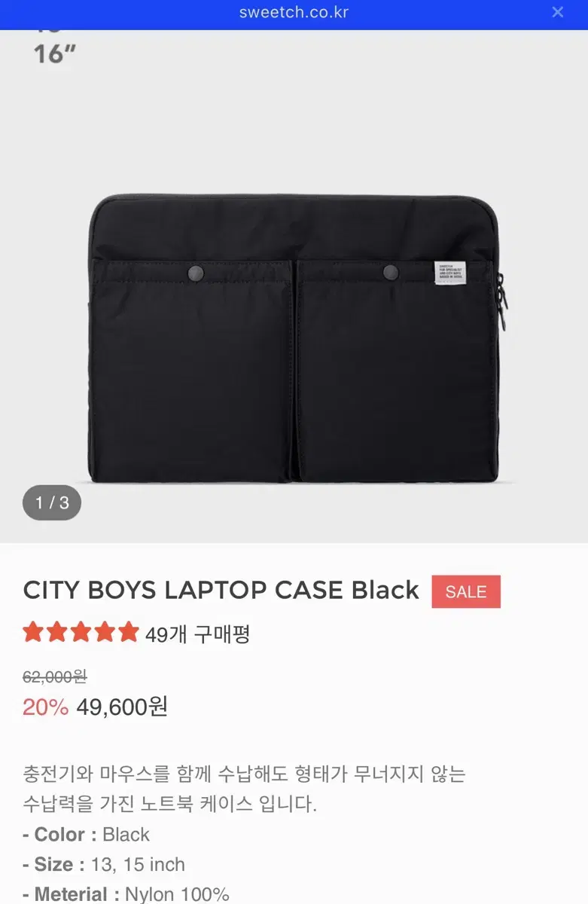588x904 pixels.
Task: Open the 49개 구매평 reviews link
Action: (197, 634)
